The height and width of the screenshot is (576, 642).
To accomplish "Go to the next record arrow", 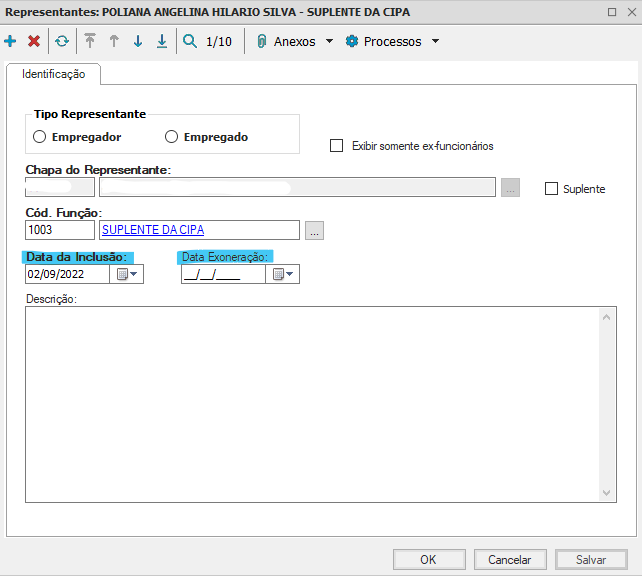I will pyautogui.click(x=138, y=42).
